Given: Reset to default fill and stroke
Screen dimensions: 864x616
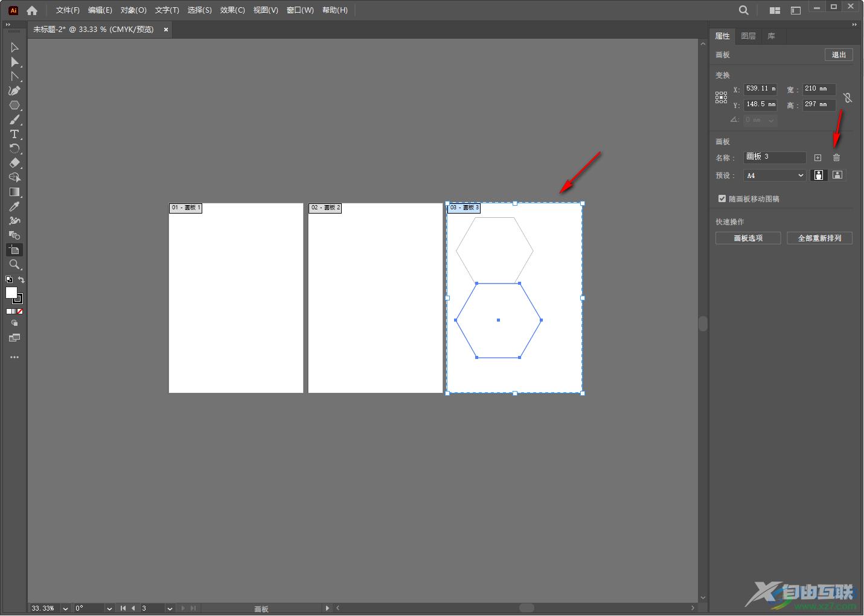Looking at the screenshot, I should pyautogui.click(x=8, y=279).
